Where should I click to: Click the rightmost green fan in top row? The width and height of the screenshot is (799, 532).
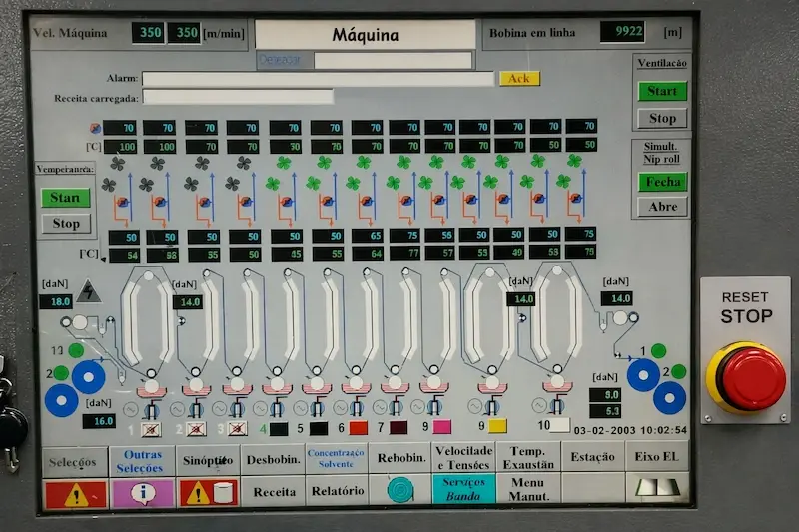575,161
